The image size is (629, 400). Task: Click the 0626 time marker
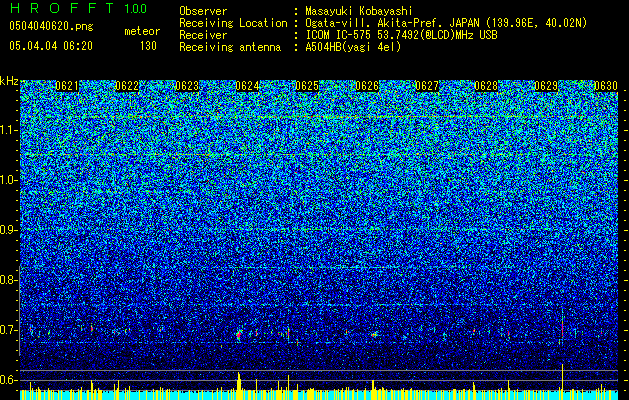tap(367, 86)
